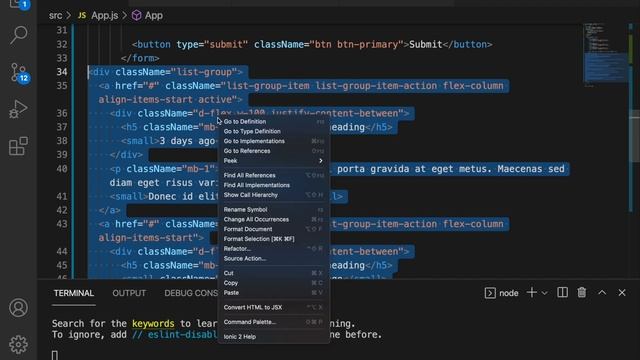Viewport: 640px width, 360px height.
Task: Open Source Control view with 12 badge
Action: pos(18,72)
